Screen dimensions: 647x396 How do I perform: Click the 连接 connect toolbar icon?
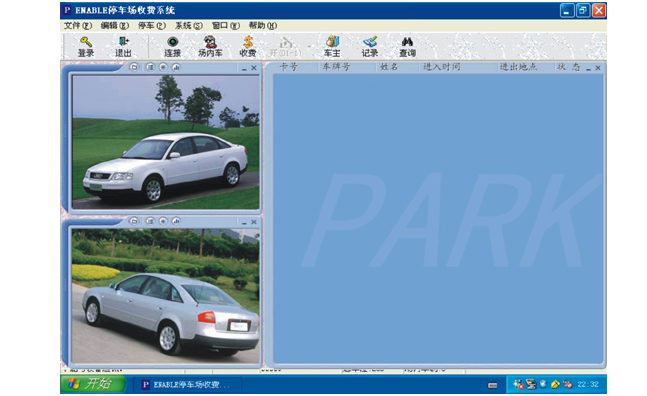[172, 46]
